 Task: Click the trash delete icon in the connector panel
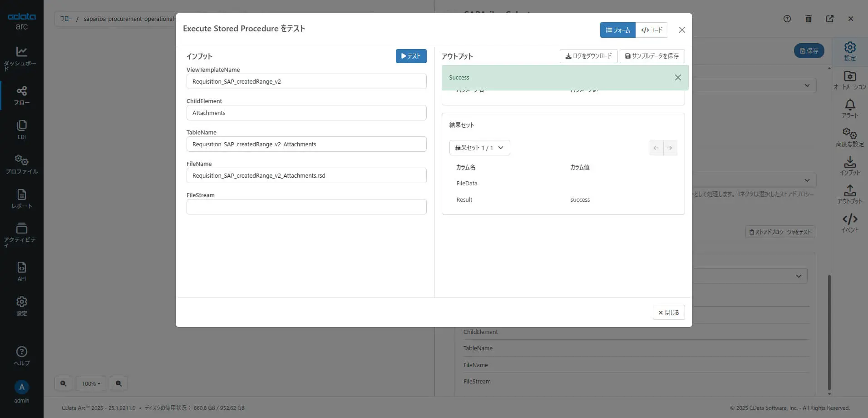click(x=809, y=19)
